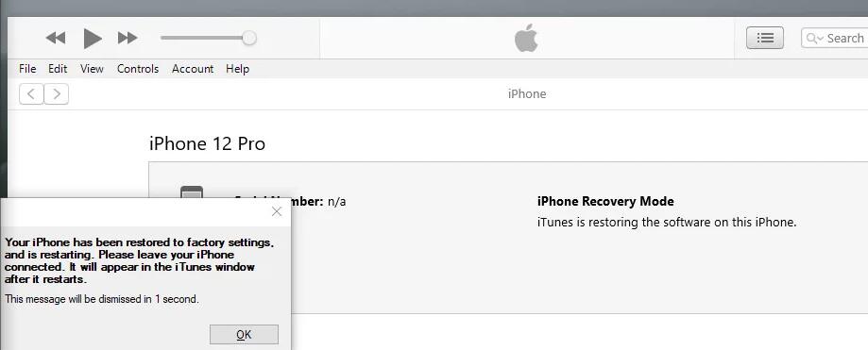Viewport: 868px width, 350px height.
Task: Go forward with the right chevron button
Action: [57, 94]
